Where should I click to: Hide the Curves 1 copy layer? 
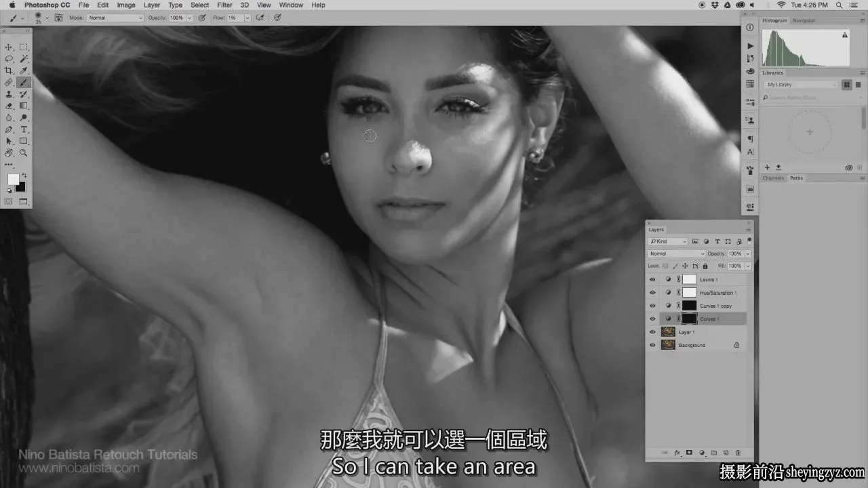(652, 306)
